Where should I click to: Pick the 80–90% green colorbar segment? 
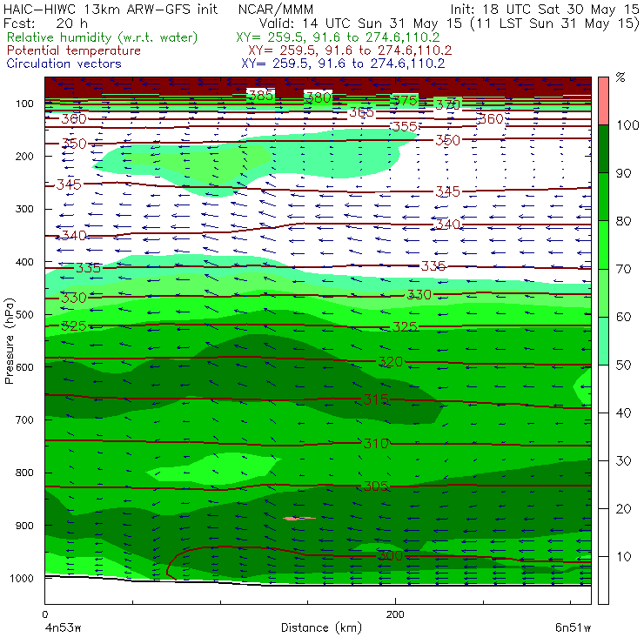pos(603,197)
